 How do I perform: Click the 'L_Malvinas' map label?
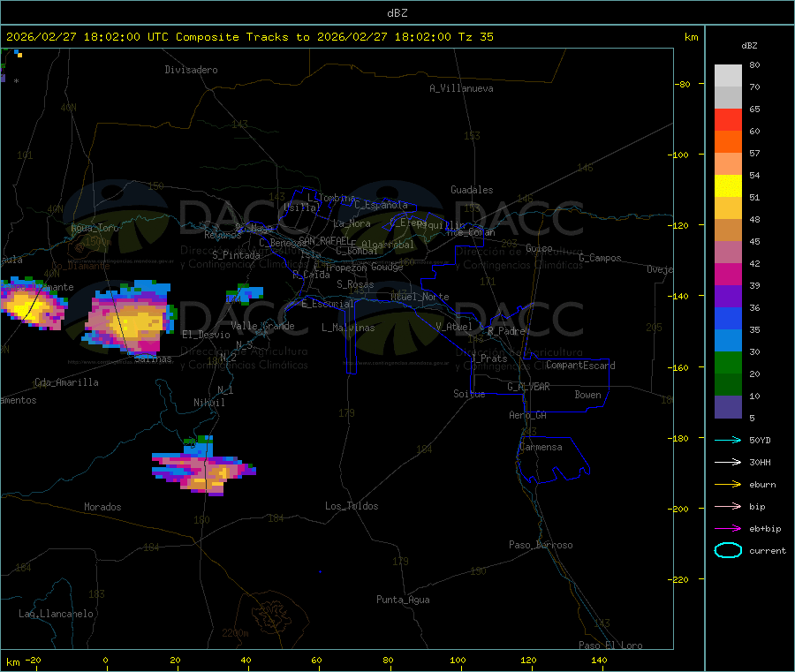click(x=348, y=328)
